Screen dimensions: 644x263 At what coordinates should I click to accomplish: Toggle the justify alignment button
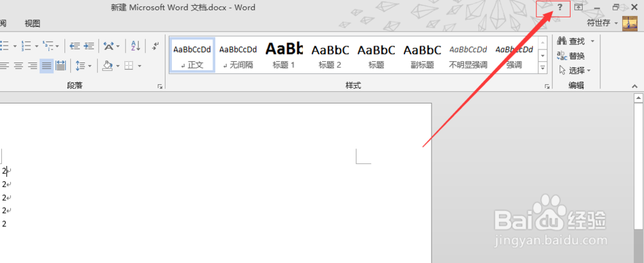(x=46, y=66)
